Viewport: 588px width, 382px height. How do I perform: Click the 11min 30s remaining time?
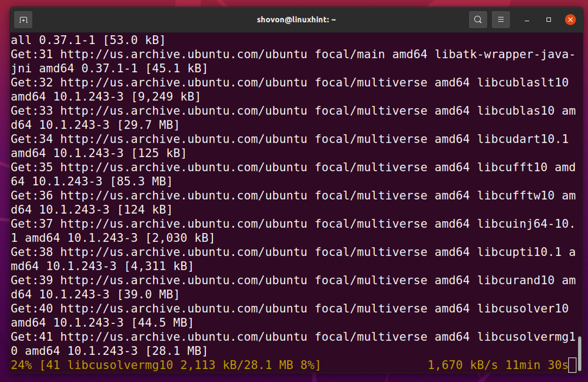click(x=536, y=365)
